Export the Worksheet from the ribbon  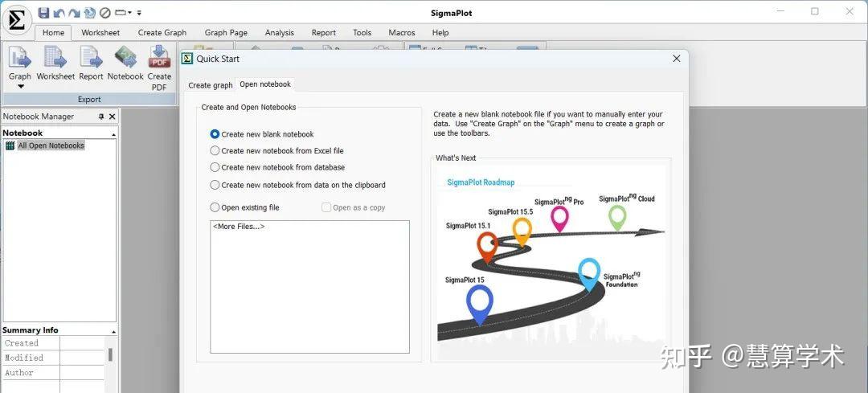pos(55,63)
